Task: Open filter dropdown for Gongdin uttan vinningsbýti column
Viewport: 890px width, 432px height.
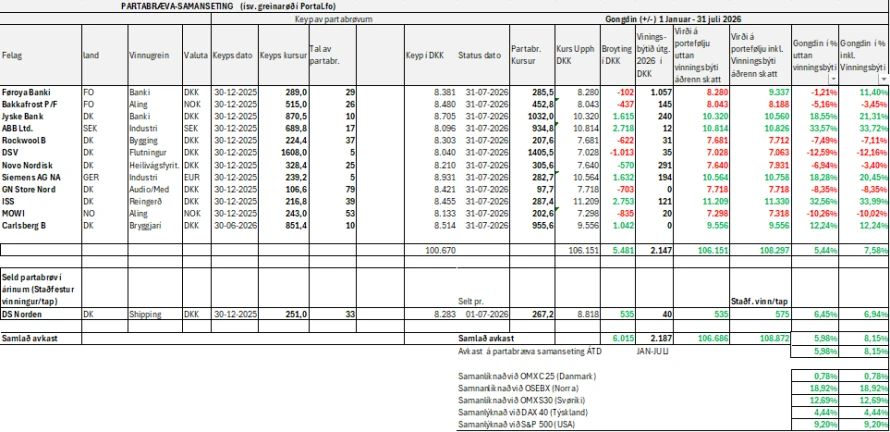Action: click(834, 79)
